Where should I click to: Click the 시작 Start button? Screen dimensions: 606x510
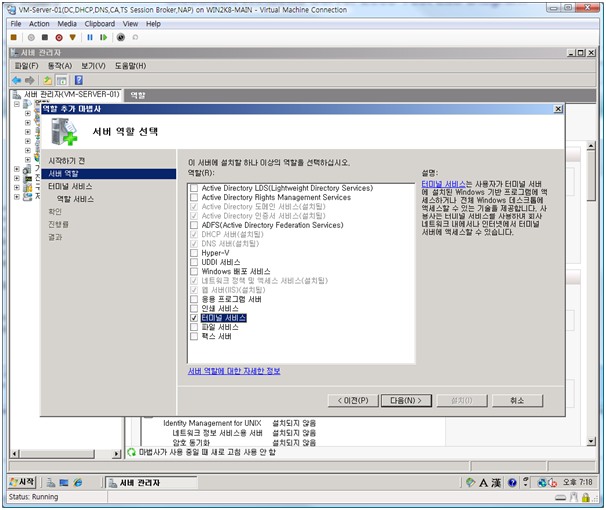[22, 483]
